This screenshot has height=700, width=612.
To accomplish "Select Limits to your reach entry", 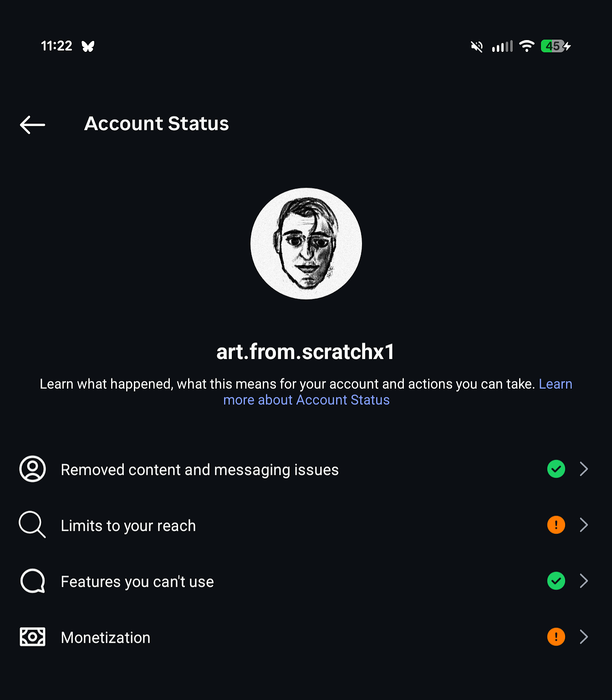I will (128, 526).
